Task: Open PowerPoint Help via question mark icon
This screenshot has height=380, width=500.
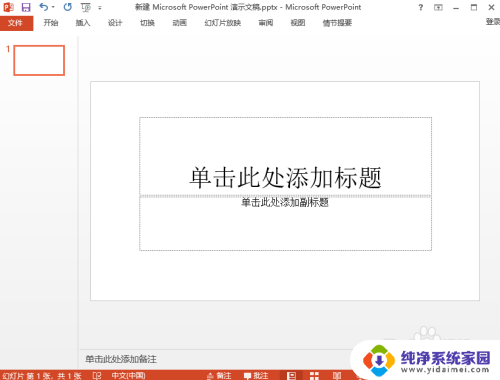Action: pos(421,7)
